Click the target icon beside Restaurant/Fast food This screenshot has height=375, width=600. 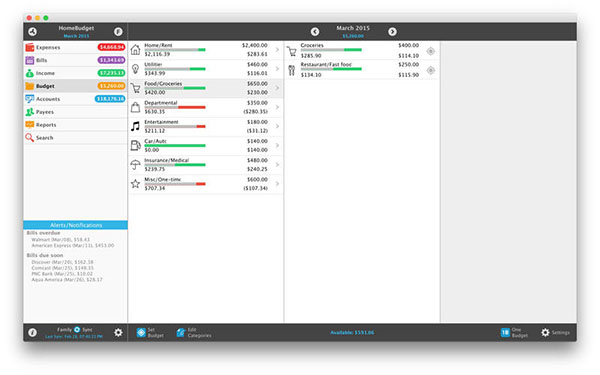430,70
